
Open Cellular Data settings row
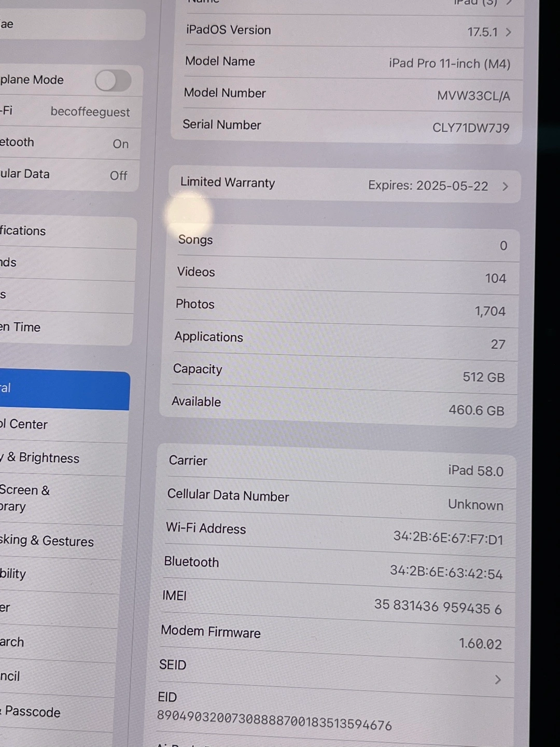point(69,175)
